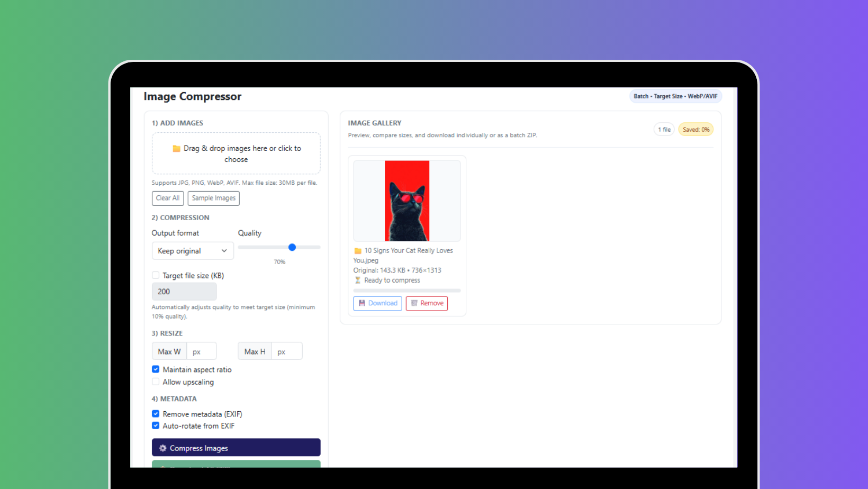Click the Saved 0% badge
The height and width of the screenshot is (489, 868).
[695, 130]
